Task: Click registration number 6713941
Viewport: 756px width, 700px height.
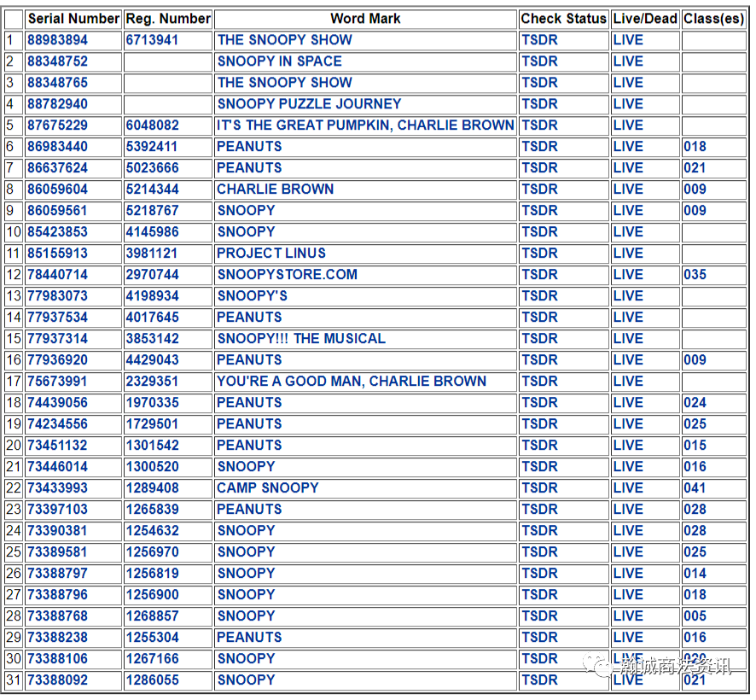Action: tap(153, 40)
